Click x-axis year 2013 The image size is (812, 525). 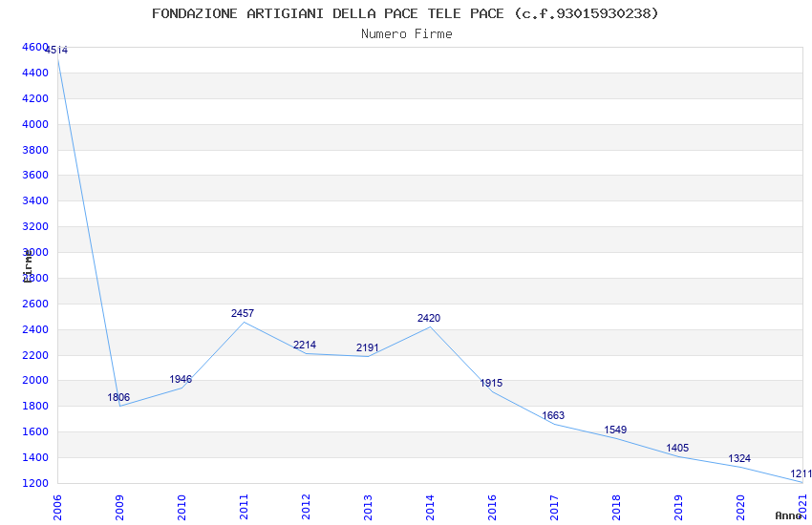click(x=368, y=508)
